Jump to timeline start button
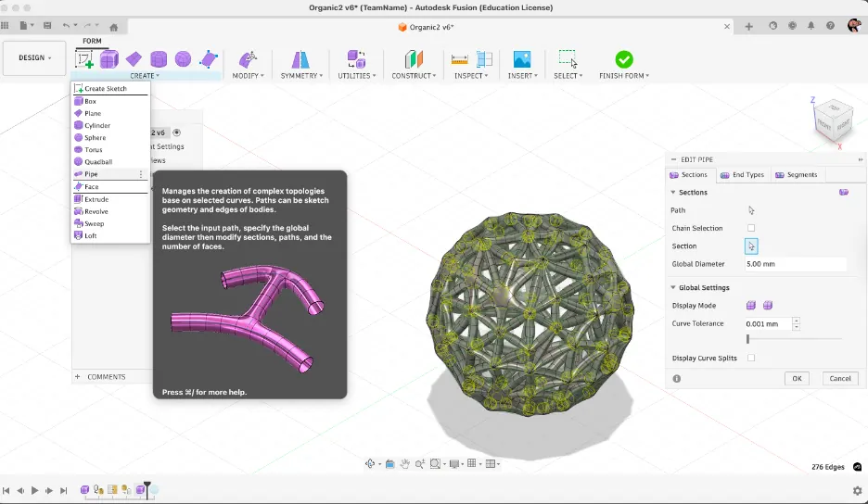 (x=6, y=491)
